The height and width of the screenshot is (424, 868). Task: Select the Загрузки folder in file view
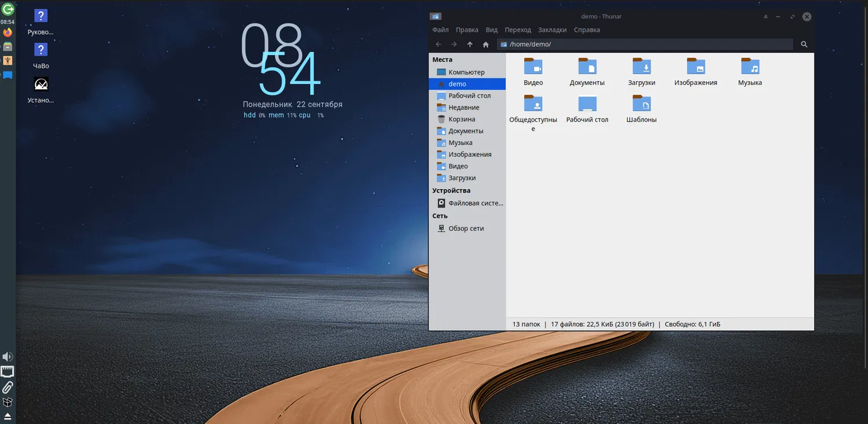click(641, 67)
